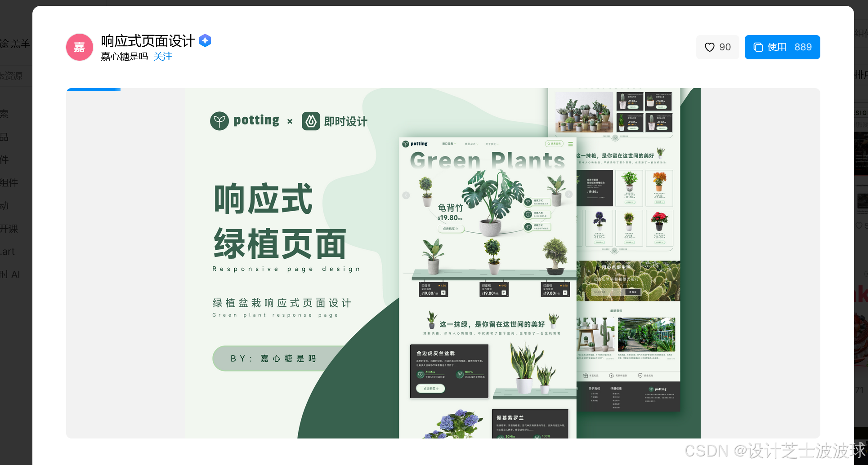This screenshot has width=868, height=465.
Task: Click the title 响应式页面设计
Action: [x=148, y=41]
